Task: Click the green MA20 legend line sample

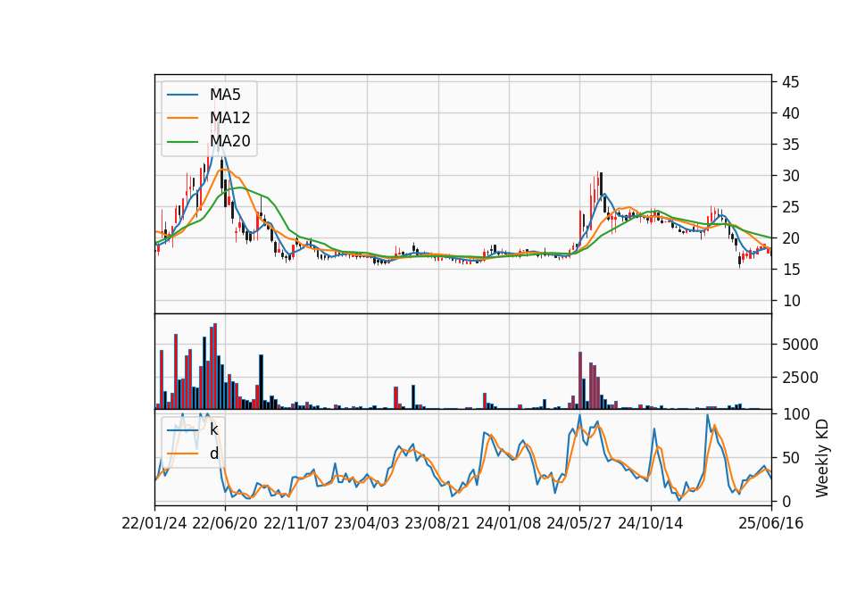Action: point(182,142)
